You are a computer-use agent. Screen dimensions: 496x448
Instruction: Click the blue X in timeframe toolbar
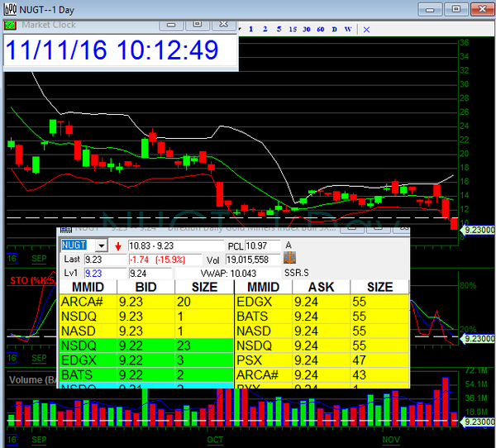pyautogui.click(x=366, y=29)
